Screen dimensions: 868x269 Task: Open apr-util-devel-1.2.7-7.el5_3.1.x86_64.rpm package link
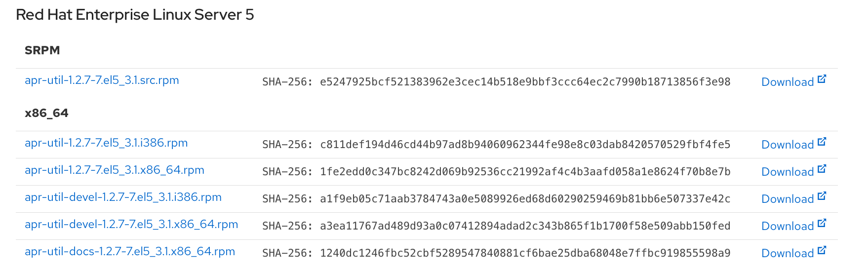coord(131,225)
